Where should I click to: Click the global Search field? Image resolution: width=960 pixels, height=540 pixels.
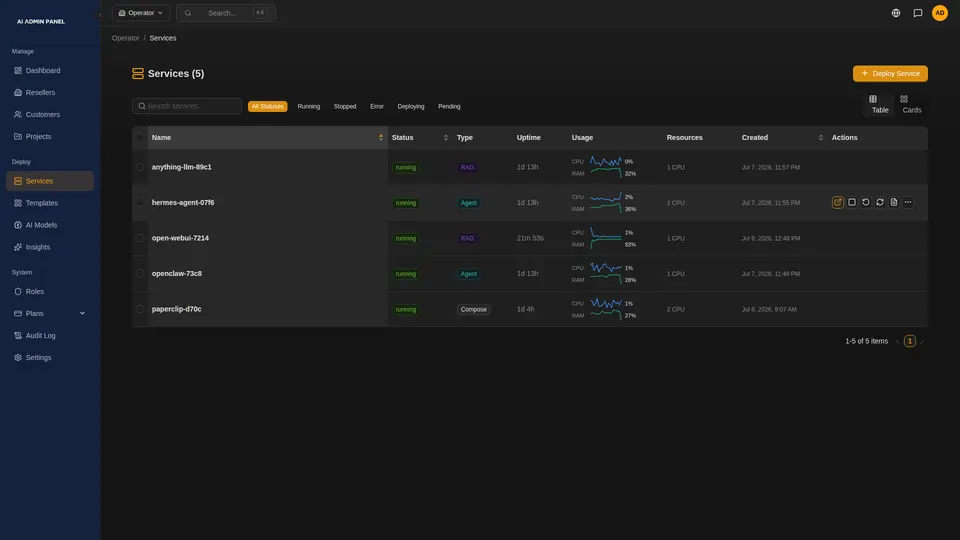tap(226, 13)
